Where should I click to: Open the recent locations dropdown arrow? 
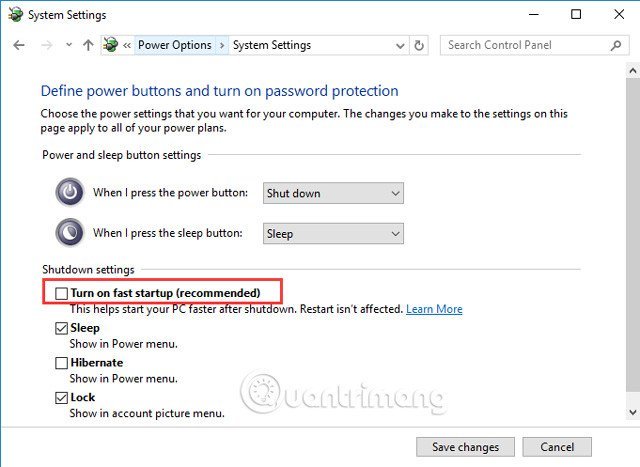(x=68, y=45)
